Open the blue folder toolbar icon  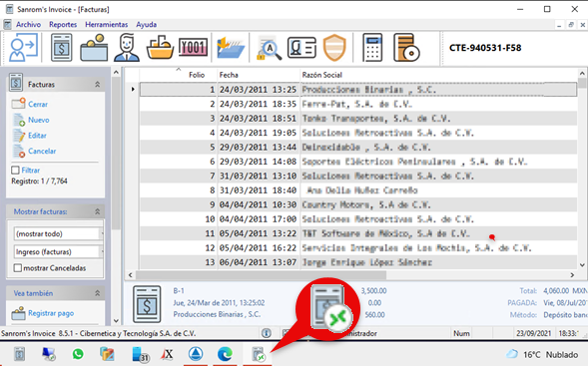(231, 48)
